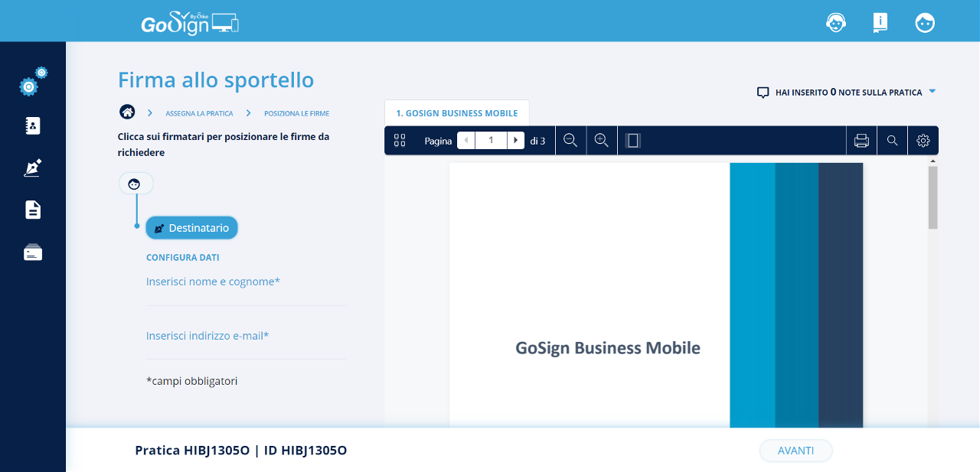
Task: Click the Inserisci nome e cognome field
Action: tap(246, 282)
